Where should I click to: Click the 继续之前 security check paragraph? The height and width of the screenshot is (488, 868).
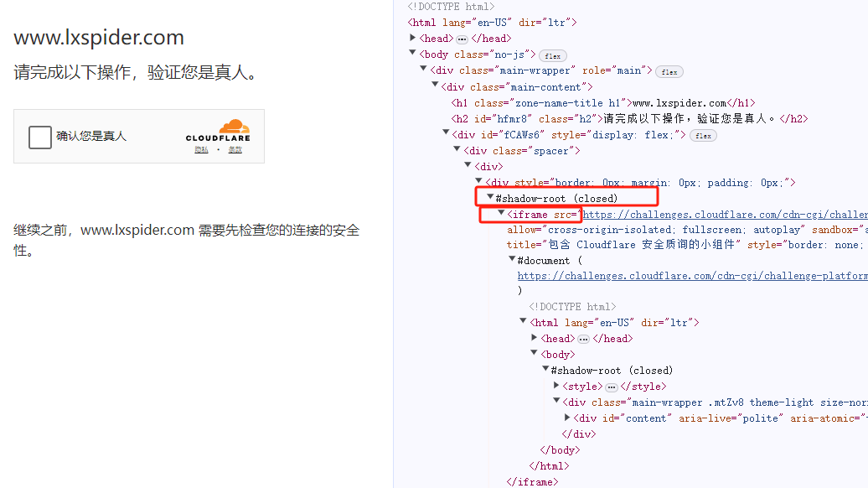click(x=187, y=240)
